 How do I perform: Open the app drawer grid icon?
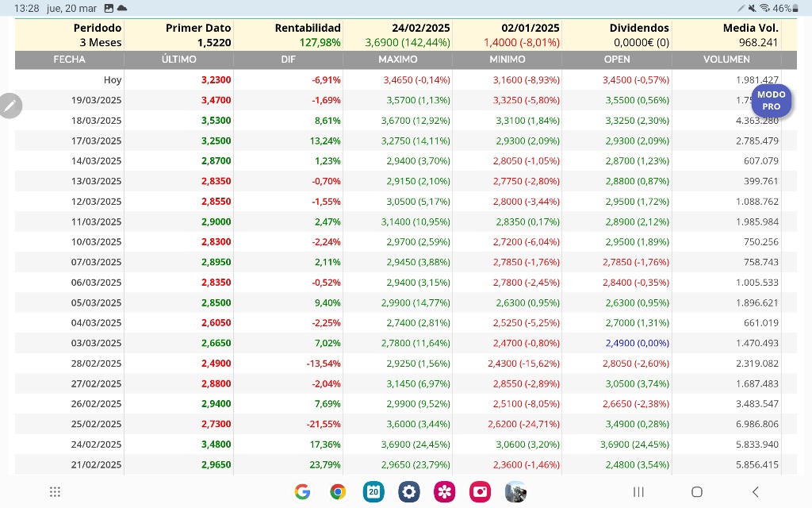click(x=55, y=492)
